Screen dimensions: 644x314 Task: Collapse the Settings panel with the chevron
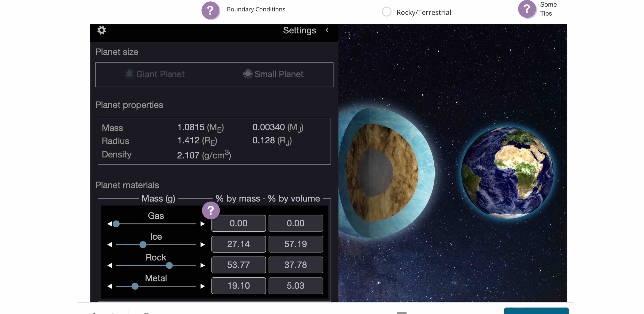(x=327, y=30)
